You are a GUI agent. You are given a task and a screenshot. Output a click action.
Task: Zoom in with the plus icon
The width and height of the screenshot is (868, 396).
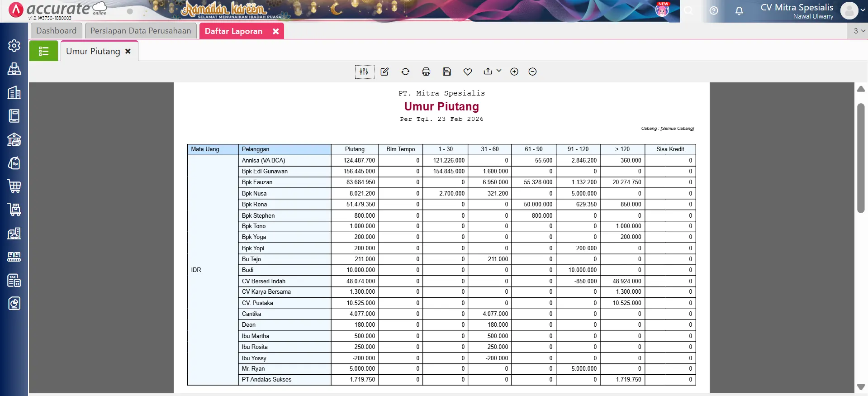coord(514,72)
